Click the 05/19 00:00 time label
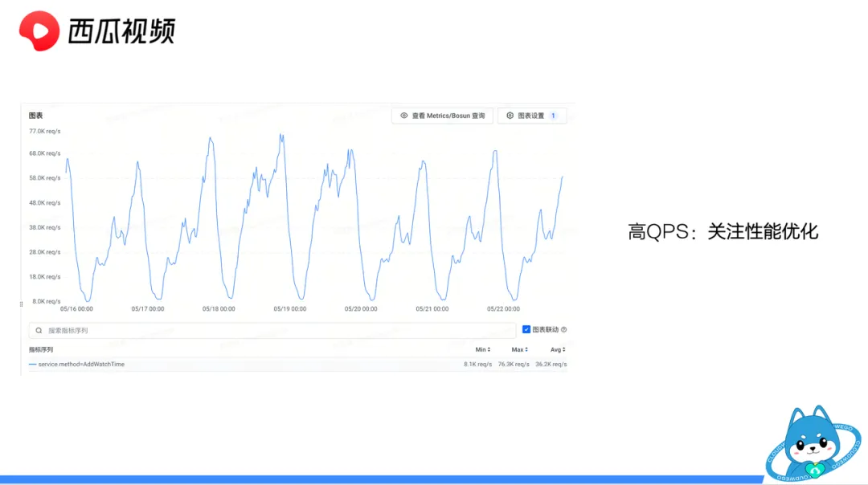 tap(290, 309)
